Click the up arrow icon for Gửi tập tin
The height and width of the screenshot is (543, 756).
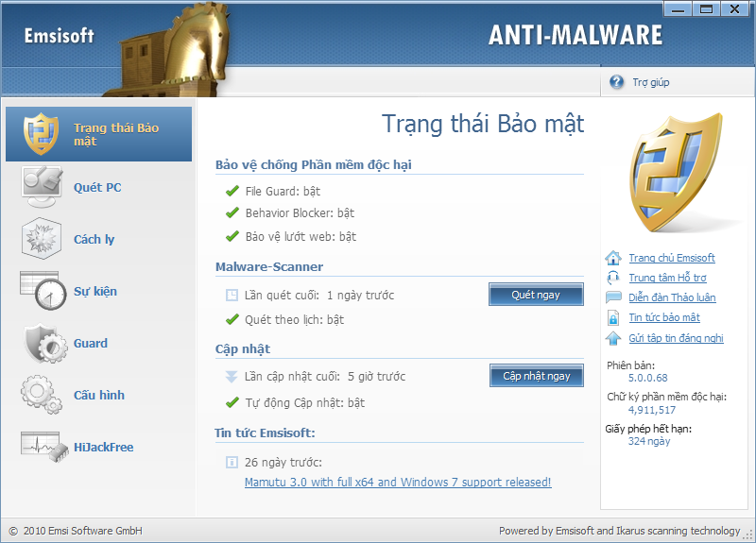click(x=613, y=338)
